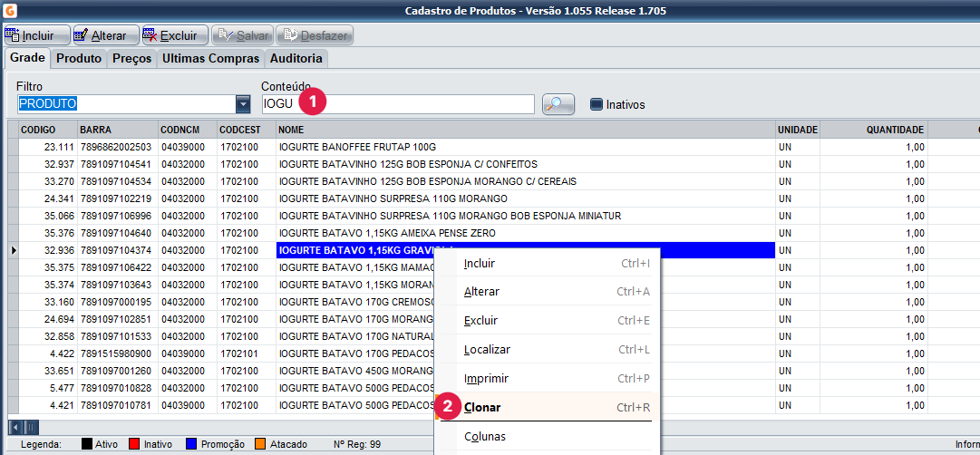Screen dimensions: 980x455
Task: Click the BARRA column header
Action: 118,130
